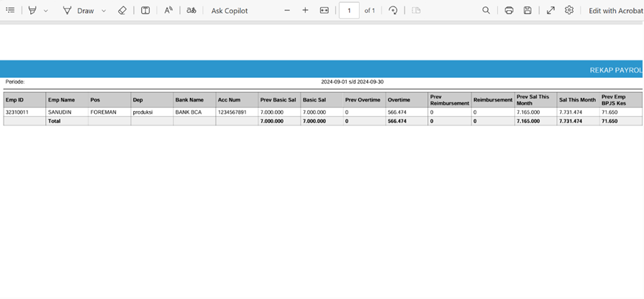Expand highlight color options chevron
This screenshot has height=299, width=644.
point(45,11)
